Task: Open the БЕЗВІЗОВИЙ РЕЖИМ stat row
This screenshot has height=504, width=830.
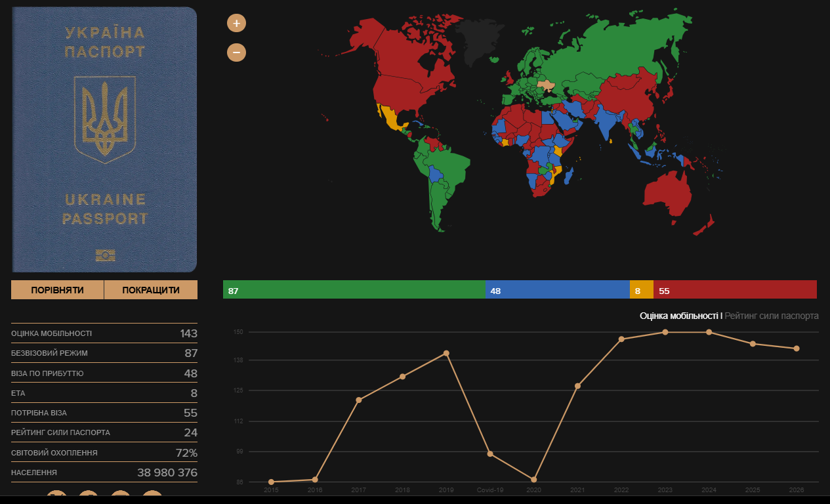Action: click(104, 353)
